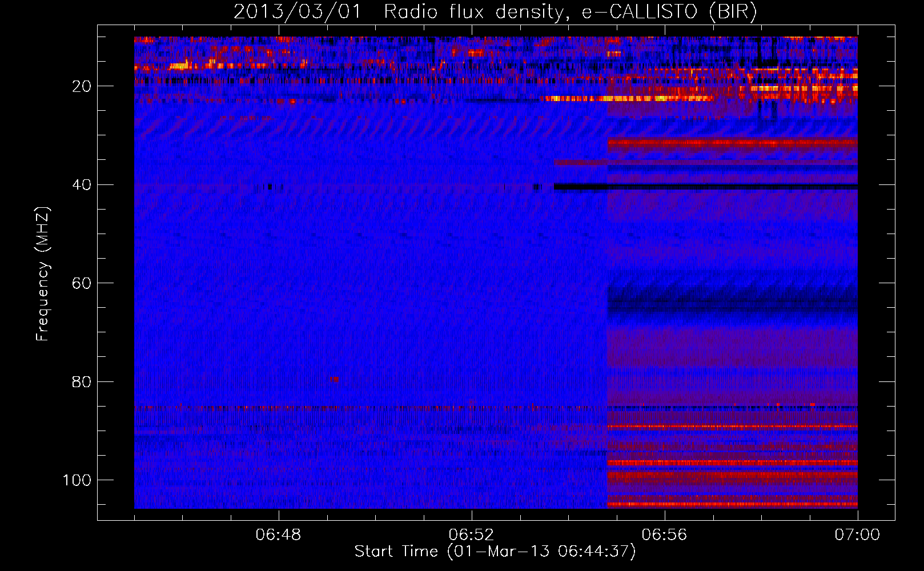Screen dimensions: 924x571
Task: Click the 'Frequency (MHZ)' axis label
Action: click(43, 274)
